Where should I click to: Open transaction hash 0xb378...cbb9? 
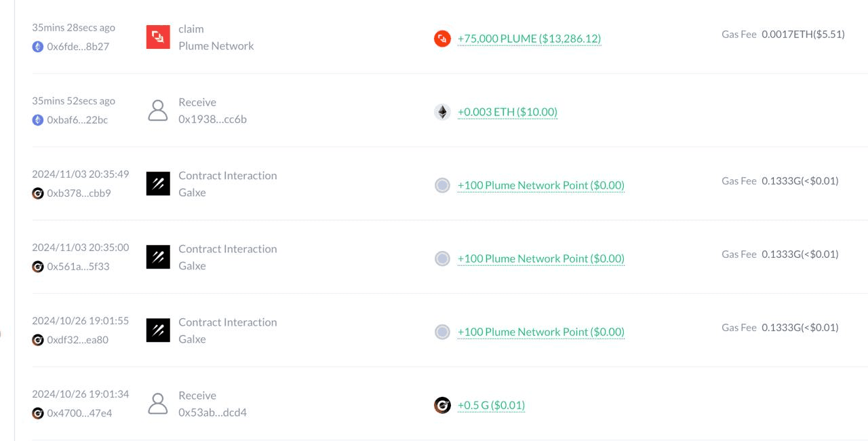click(x=79, y=193)
